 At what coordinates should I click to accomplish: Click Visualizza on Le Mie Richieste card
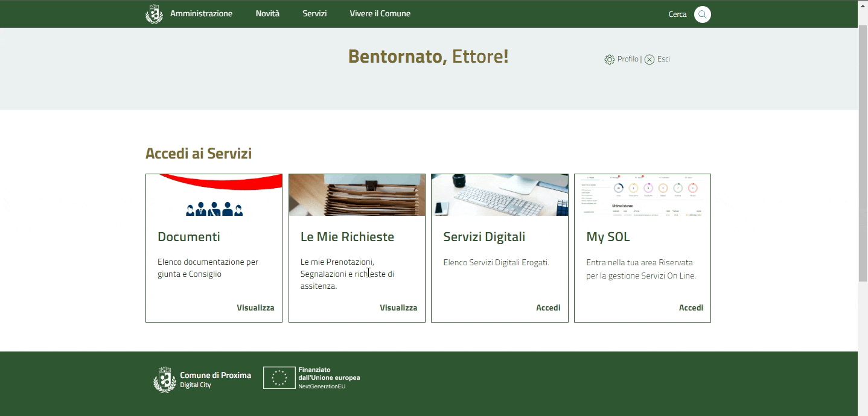[398, 307]
